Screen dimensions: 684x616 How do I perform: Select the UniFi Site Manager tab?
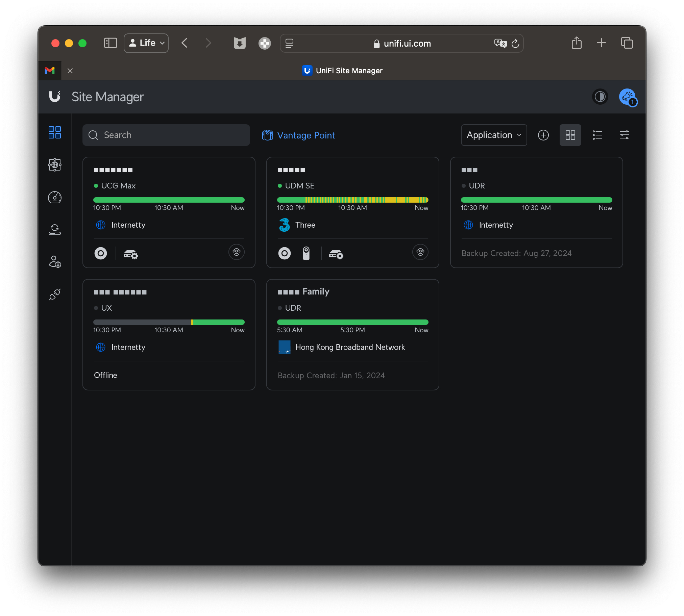pyautogui.click(x=342, y=70)
